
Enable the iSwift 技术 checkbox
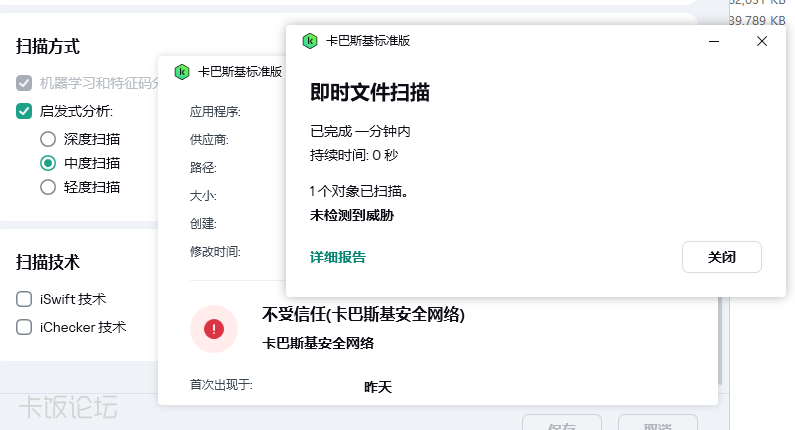[24, 299]
